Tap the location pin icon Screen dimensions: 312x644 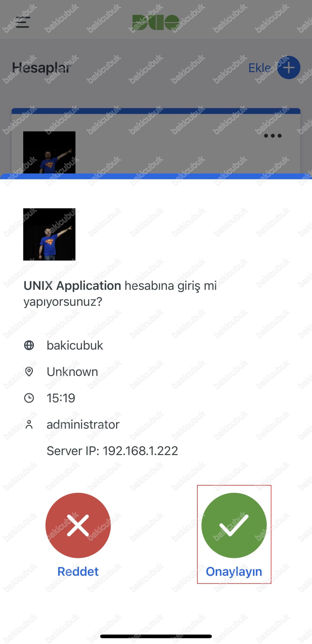[29, 372]
